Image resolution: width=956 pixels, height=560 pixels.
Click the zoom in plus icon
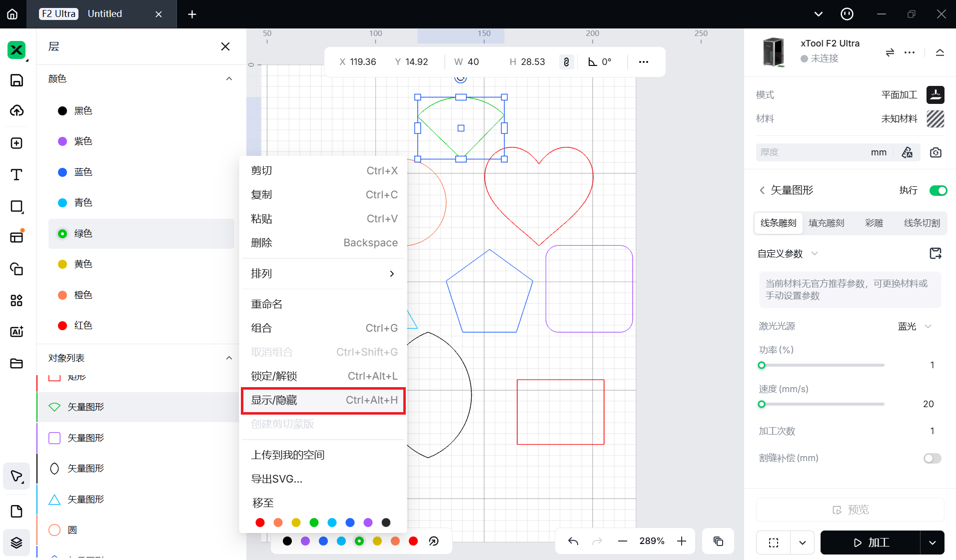682,542
